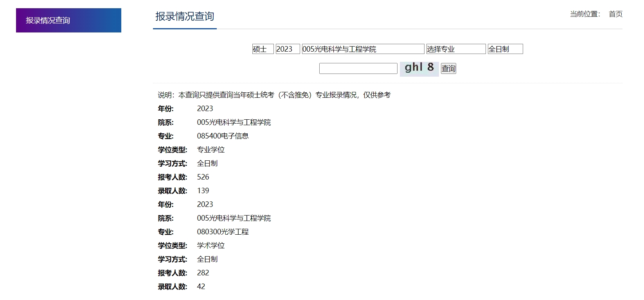
Task: Click the 学术学位 degree type value
Action: point(211,246)
